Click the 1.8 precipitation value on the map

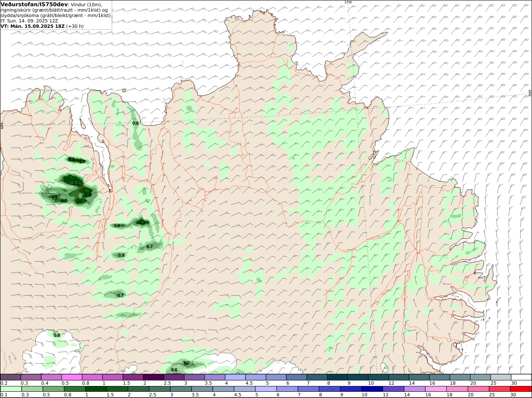(88, 195)
